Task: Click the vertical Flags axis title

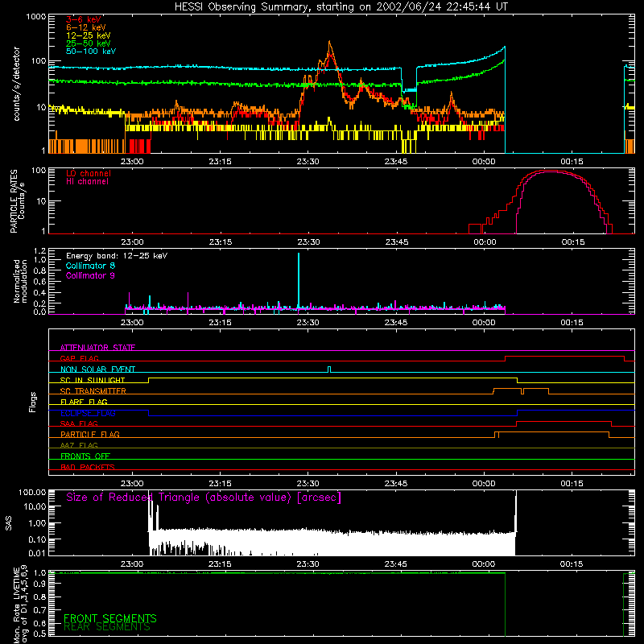Action: [x=33, y=402]
